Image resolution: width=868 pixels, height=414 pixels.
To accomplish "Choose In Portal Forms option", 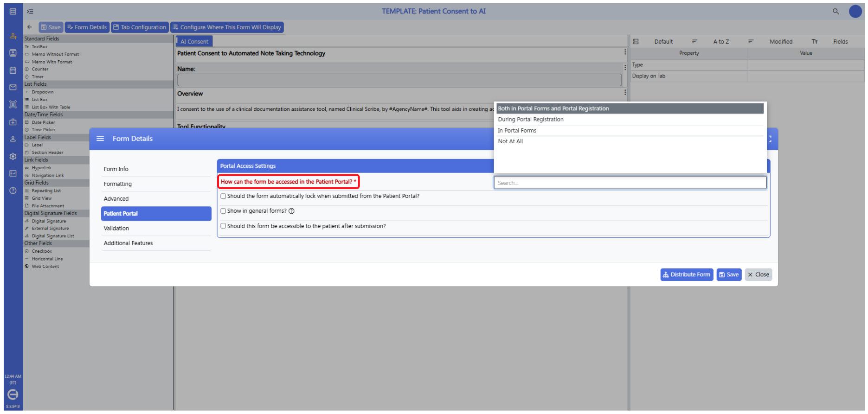I will [x=630, y=131].
